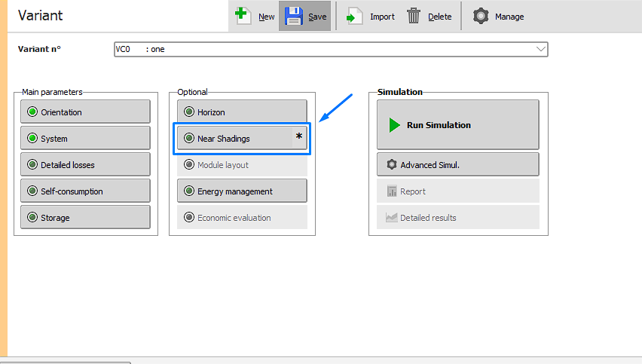This screenshot has width=642, height=364.
Task: Open the Storage parameters
Action: coord(85,218)
